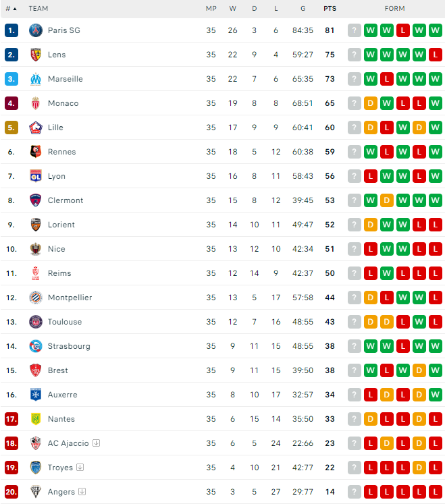Screen dimensions: 445x504
Task: Open the Clermont team page link
Action: [x=66, y=200]
